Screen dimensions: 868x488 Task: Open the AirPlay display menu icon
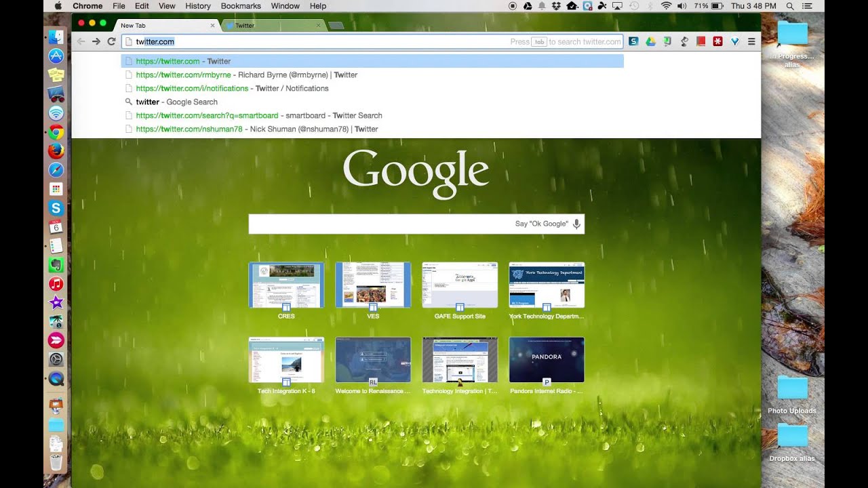pyautogui.click(x=617, y=6)
